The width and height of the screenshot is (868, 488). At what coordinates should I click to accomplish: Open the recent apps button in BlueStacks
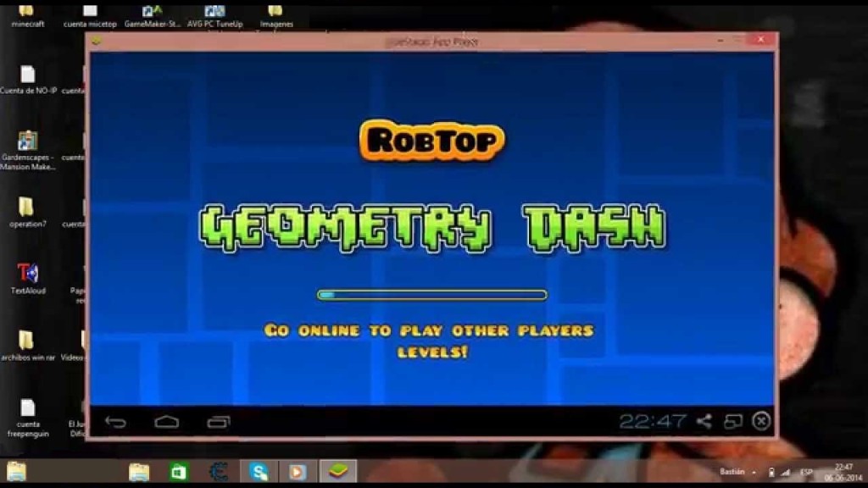click(219, 423)
